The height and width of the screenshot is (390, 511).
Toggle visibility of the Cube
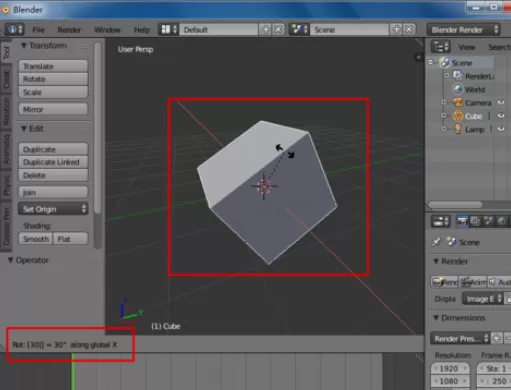pyautogui.click(x=501, y=116)
